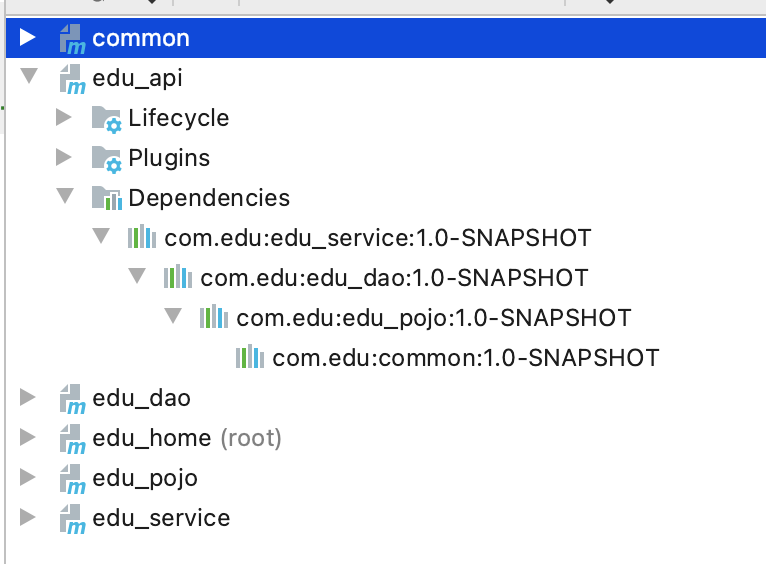Select the edu_dao module label
Screen dimensions: 766x564
141,399
